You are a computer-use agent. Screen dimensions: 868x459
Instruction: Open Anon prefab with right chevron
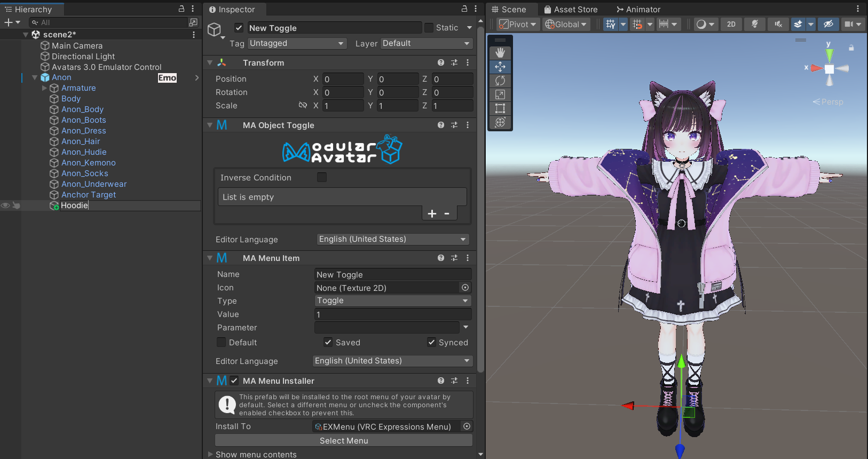click(x=197, y=77)
